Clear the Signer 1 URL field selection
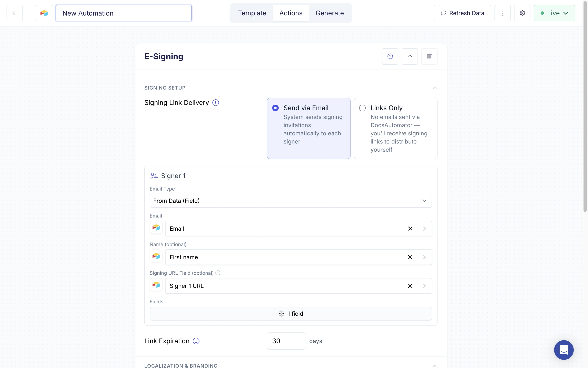This screenshot has height=368, width=588. [410, 286]
